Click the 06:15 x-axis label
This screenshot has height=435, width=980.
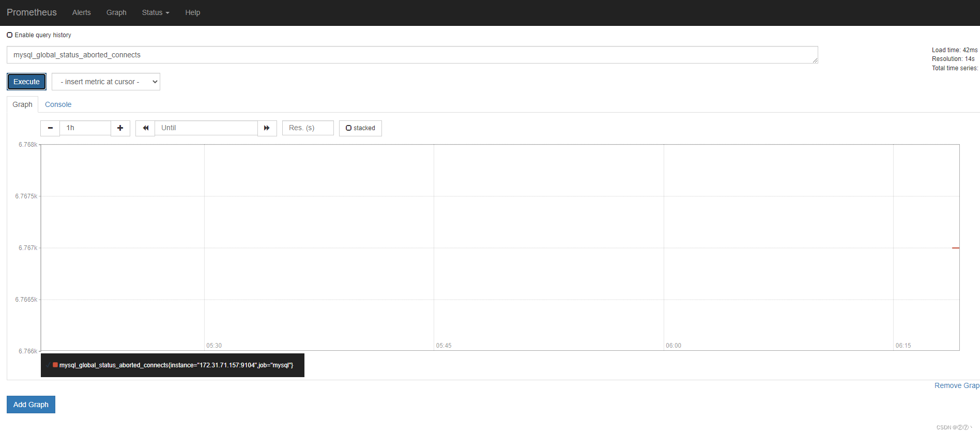click(x=904, y=346)
